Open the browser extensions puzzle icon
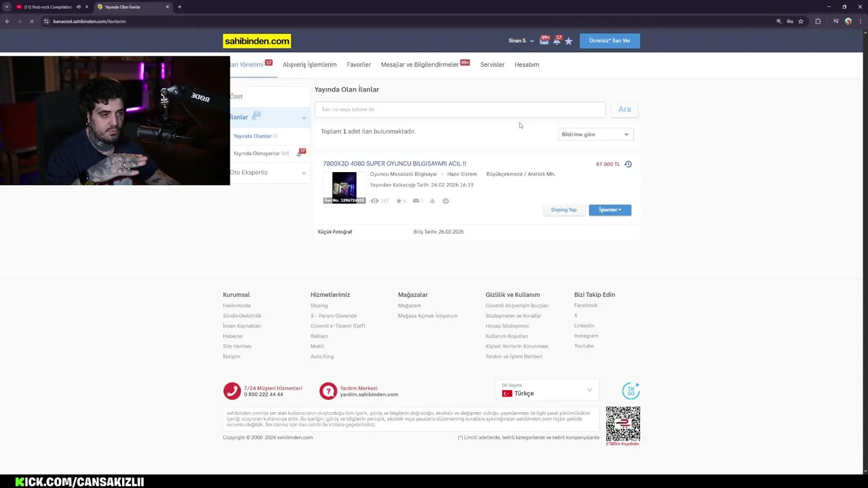 (x=818, y=21)
